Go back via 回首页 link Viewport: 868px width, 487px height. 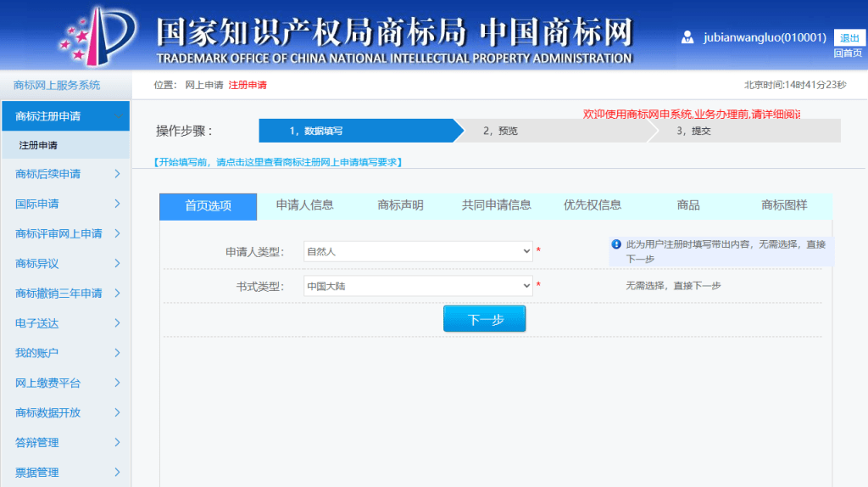[848, 53]
